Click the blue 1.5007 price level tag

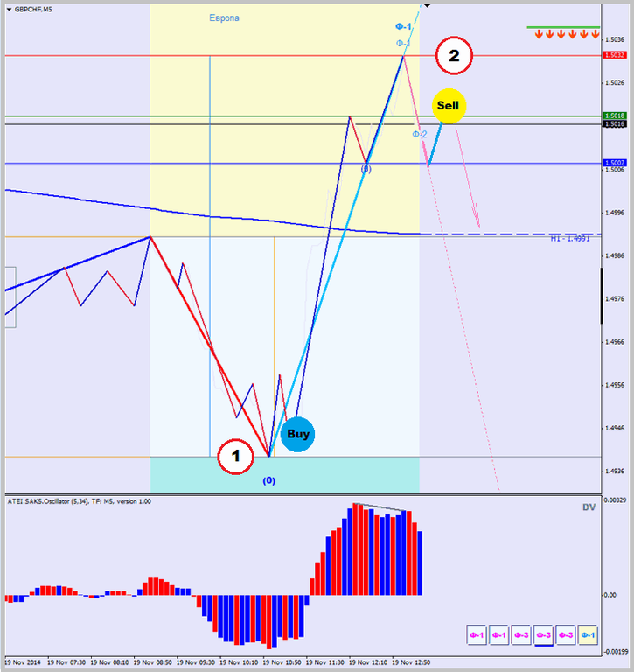pos(615,163)
